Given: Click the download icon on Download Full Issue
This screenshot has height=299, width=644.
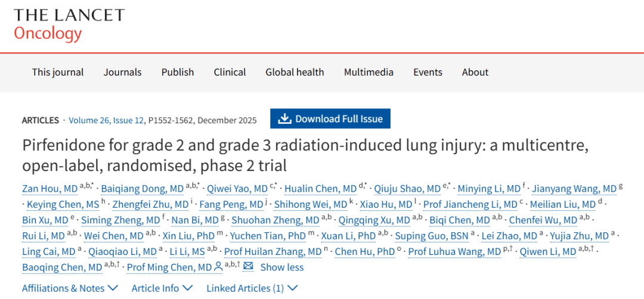Looking at the screenshot, I should [x=285, y=119].
